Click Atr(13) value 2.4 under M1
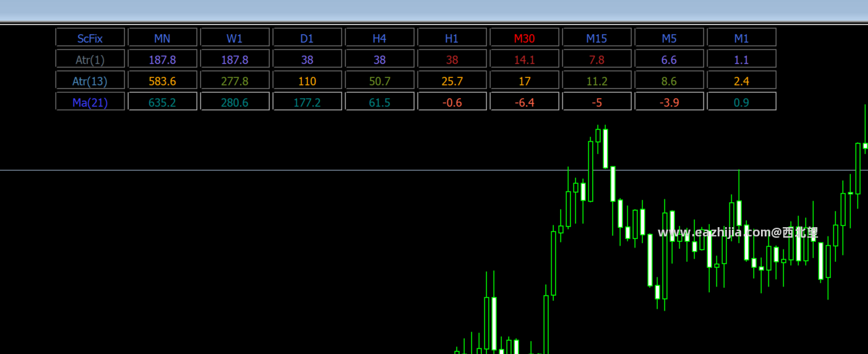This screenshot has width=868, height=354. pyautogui.click(x=742, y=80)
